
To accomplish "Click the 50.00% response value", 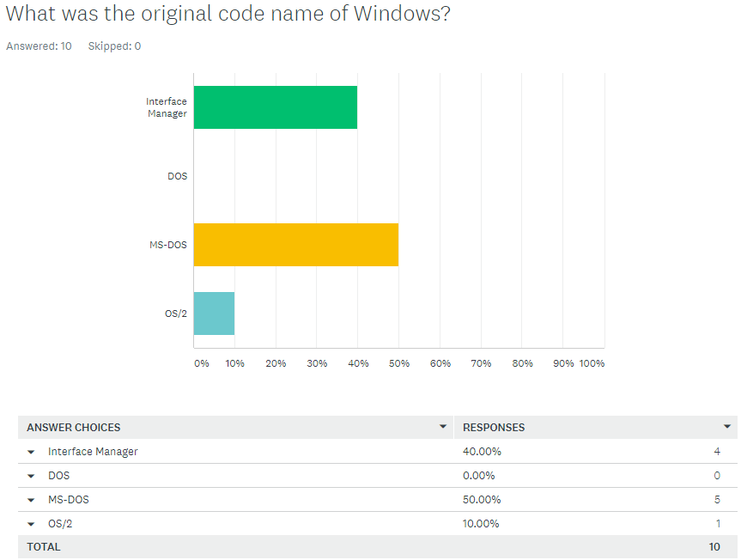I will pyautogui.click(x=482, y=500).
